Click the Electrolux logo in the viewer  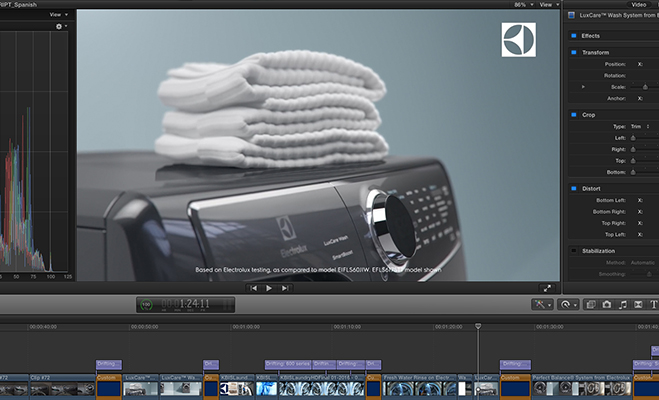(519, 39)
